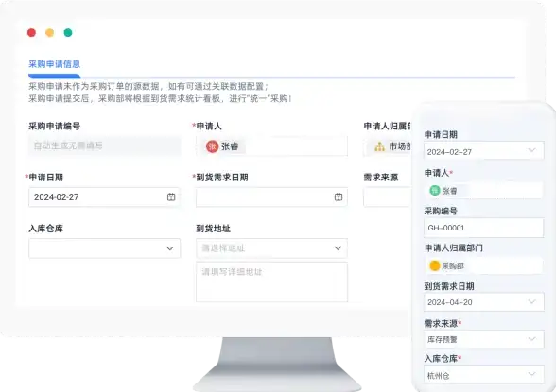
Task: Click the 申请人 label text
Action: click(209, 126)
